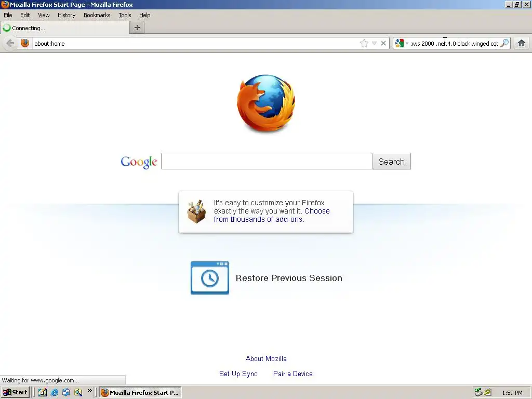The image size is (532, 399).
Task: Click the large Firefox logo
Action: point(266,103)
